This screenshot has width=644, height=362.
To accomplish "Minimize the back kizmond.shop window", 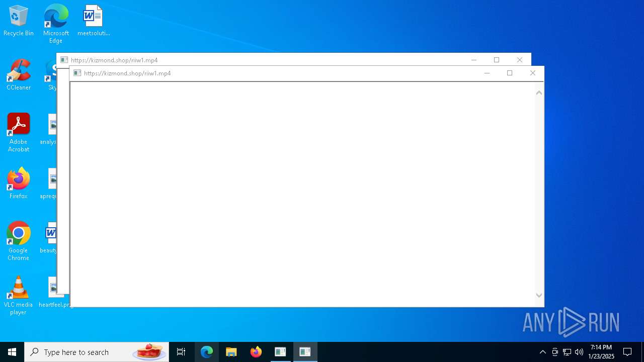I will click(x=473, y=60).
